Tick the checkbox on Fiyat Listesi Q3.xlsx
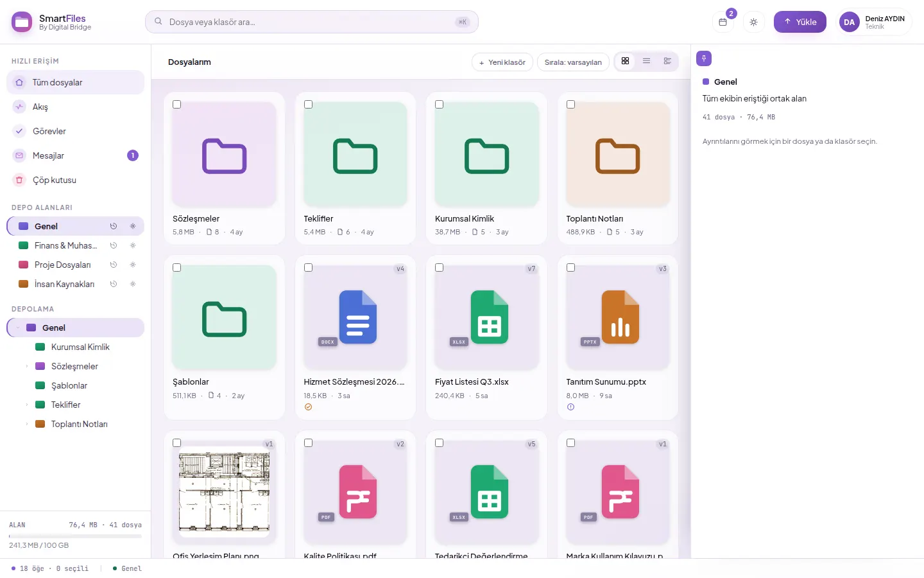The height and width of the screenshot is (578, 924). (x=440, y=267)
